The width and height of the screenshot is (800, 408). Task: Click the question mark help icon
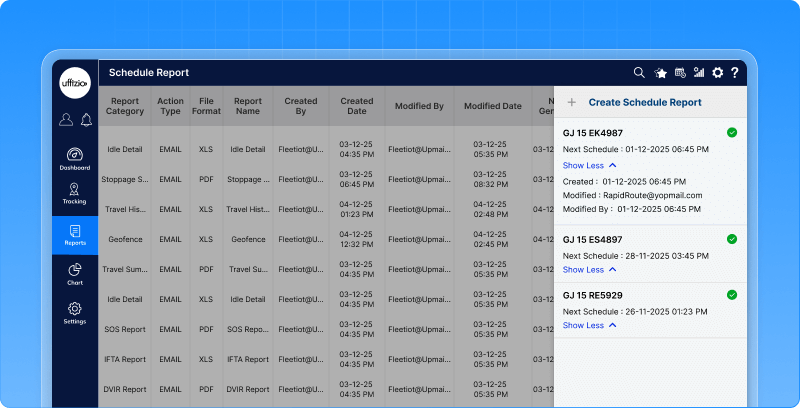pyautogui.click(x=735, y=73)
